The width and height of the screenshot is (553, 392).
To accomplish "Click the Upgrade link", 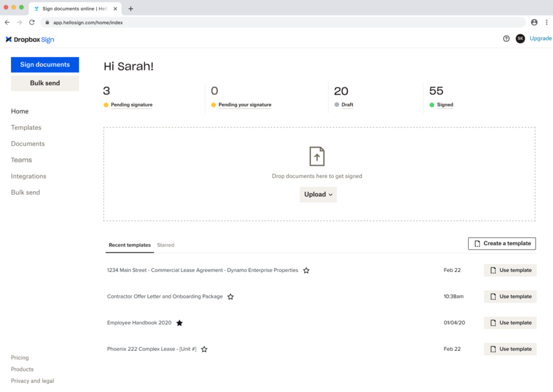I will (541, 38).
